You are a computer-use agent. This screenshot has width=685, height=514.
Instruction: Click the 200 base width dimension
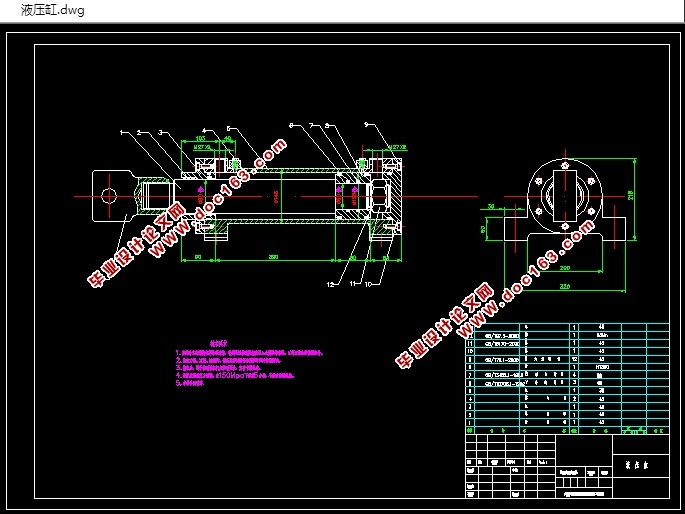[x=565, y=268]
